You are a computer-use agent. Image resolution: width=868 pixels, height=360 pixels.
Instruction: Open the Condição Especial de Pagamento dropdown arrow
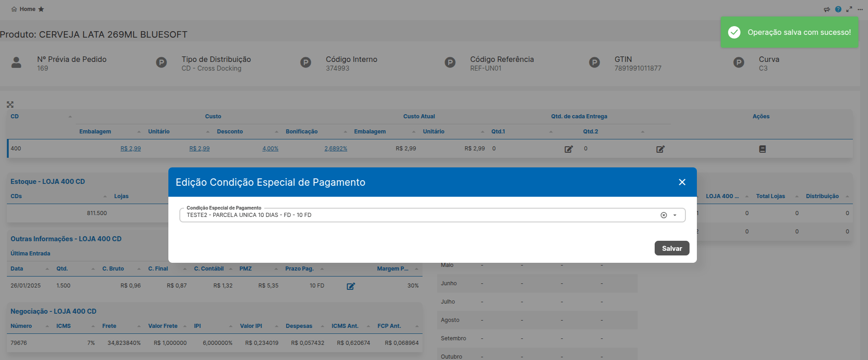[675, 215]
